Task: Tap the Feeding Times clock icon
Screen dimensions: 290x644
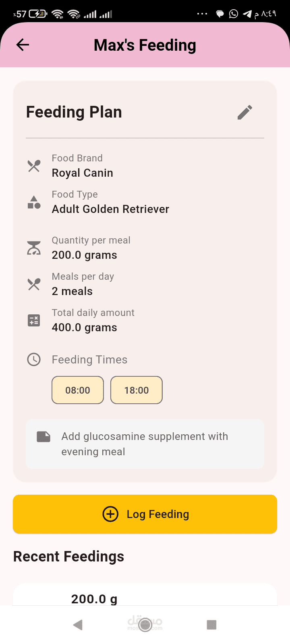Action: pos(34,359)
